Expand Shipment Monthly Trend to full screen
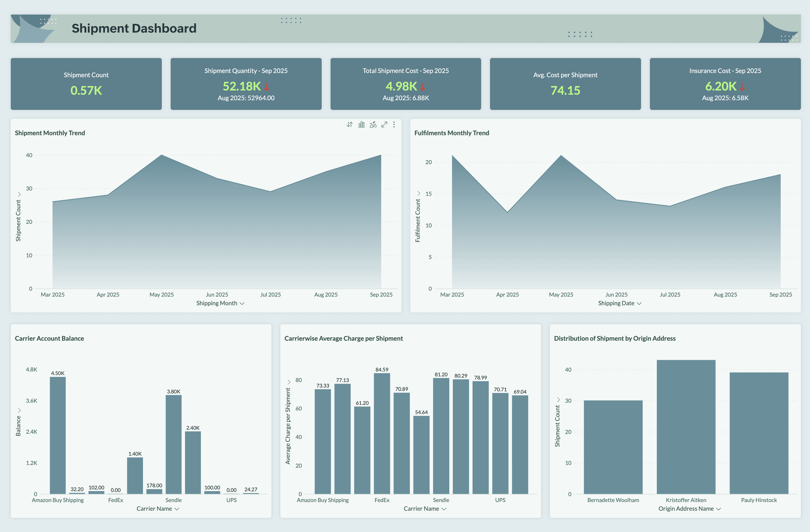 tap(384, 125)
